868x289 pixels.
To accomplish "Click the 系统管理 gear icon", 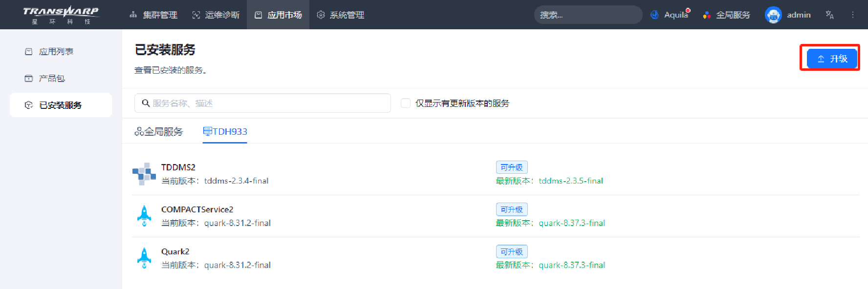I will [x=321, y=15].
